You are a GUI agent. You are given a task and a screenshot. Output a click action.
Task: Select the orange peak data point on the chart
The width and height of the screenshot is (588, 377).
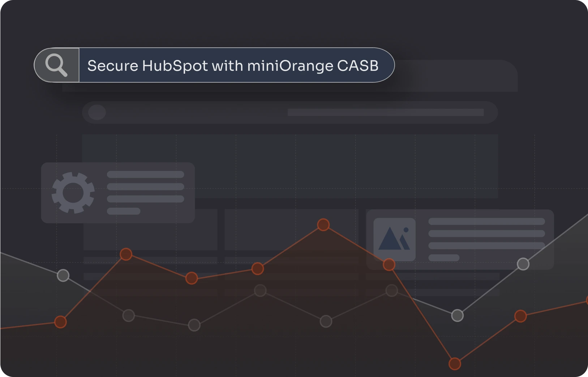pos(323,225)
